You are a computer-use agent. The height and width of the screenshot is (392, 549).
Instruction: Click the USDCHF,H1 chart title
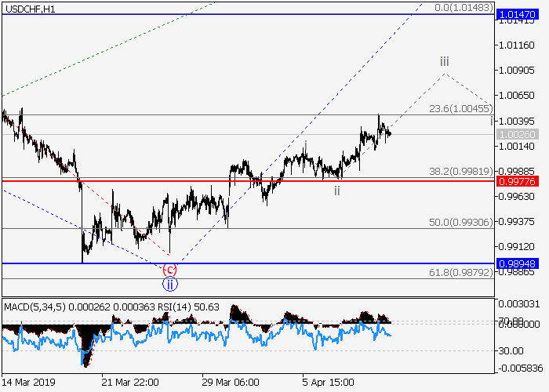coord(29,9)
